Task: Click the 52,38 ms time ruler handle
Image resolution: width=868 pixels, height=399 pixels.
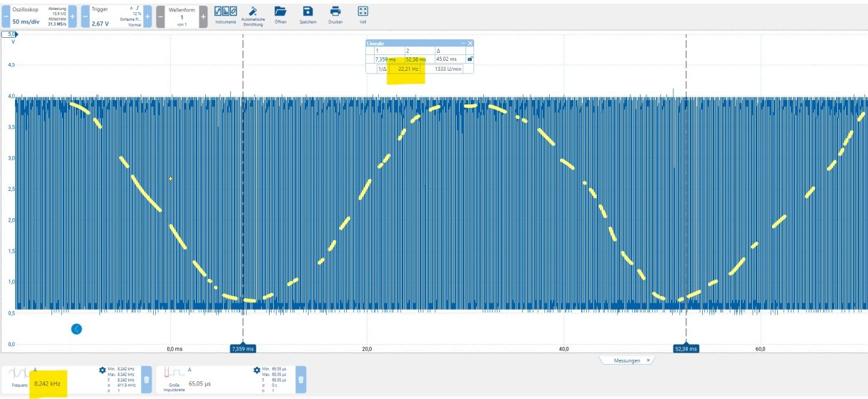Action: coord(686,349)
